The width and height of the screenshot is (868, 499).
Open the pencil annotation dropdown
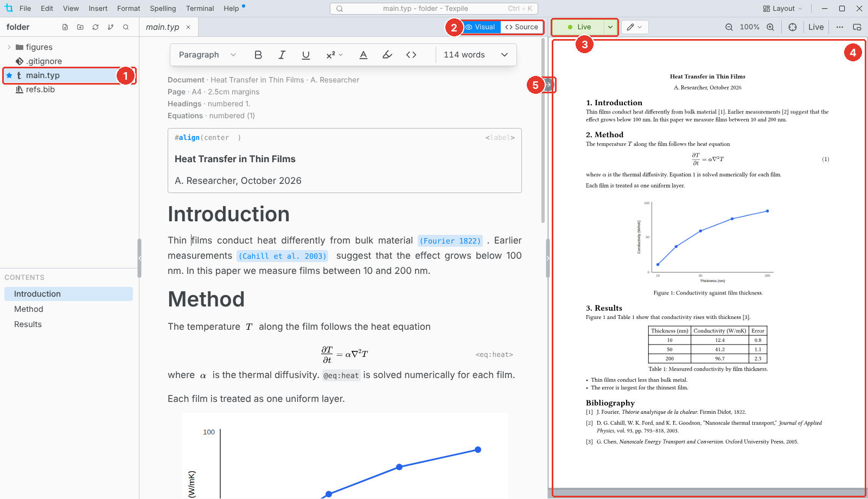point(635,27)
